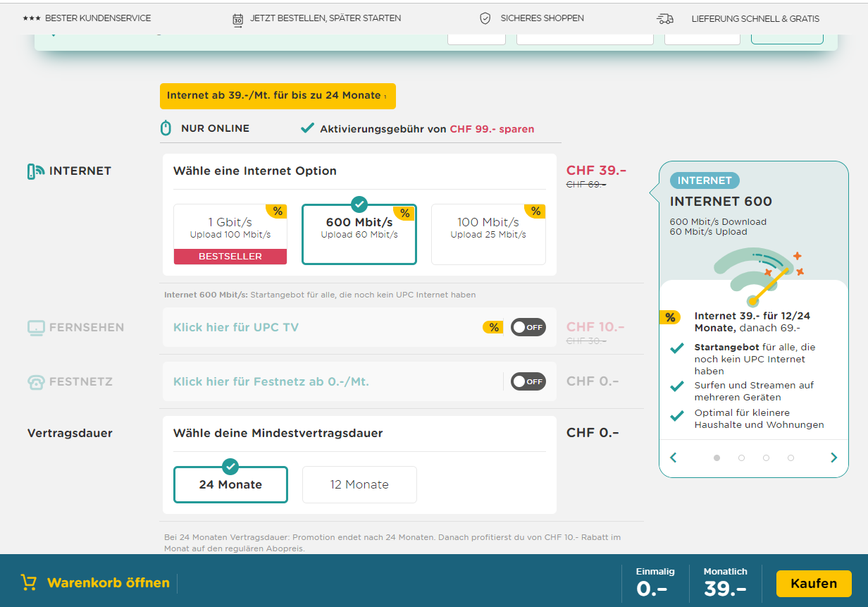Go to next slide in Internet 600 card

834,458
